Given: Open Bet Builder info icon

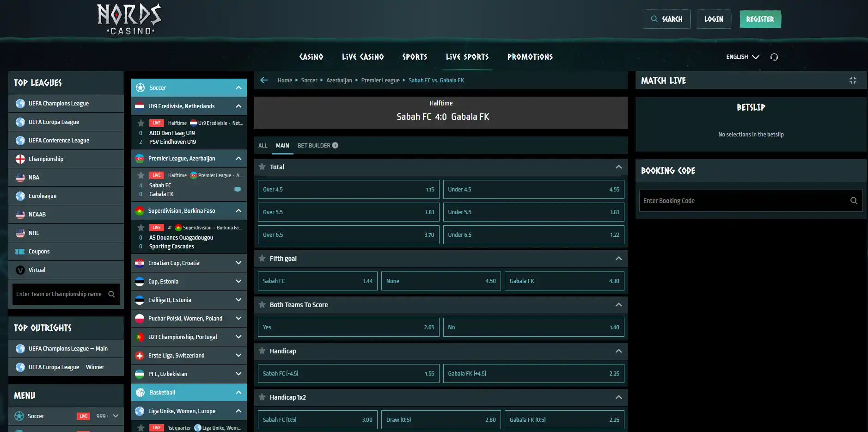Looking at the screenshot, I should [x=335, y=145].
